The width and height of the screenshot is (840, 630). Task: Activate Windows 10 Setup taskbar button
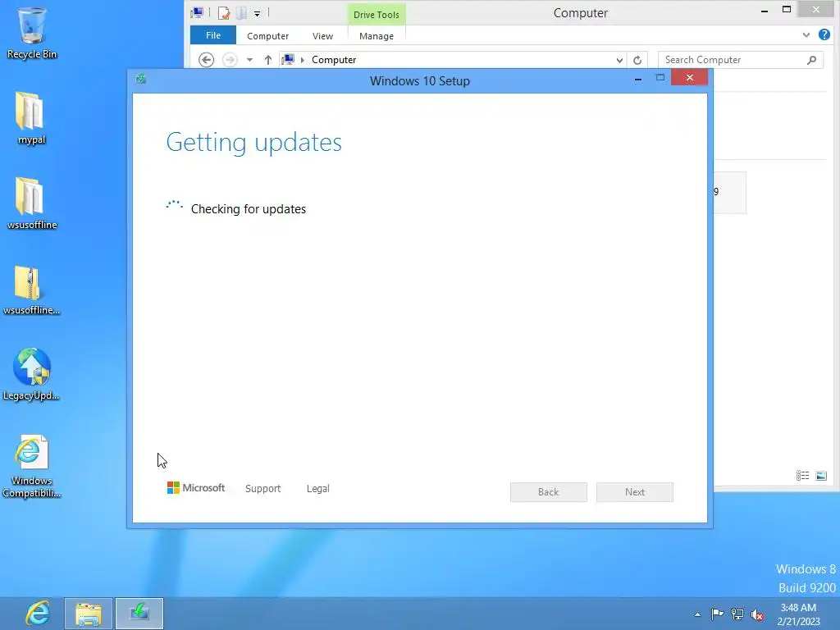pos(139,614)
